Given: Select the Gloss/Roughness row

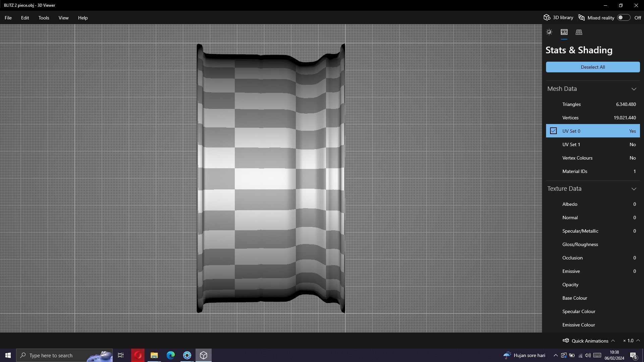Looking at the screenshot, I should (593, 244).
